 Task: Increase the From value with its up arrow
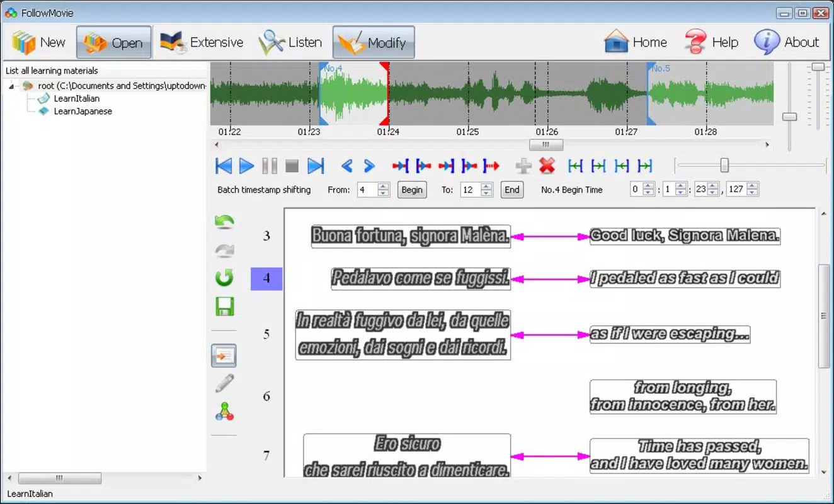[x=384, y=186]
